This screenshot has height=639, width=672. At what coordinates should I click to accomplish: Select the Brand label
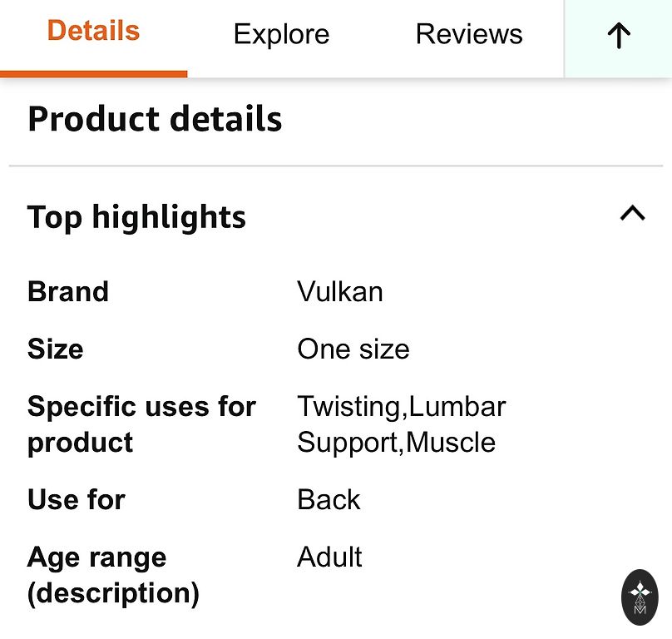point(68,292)
